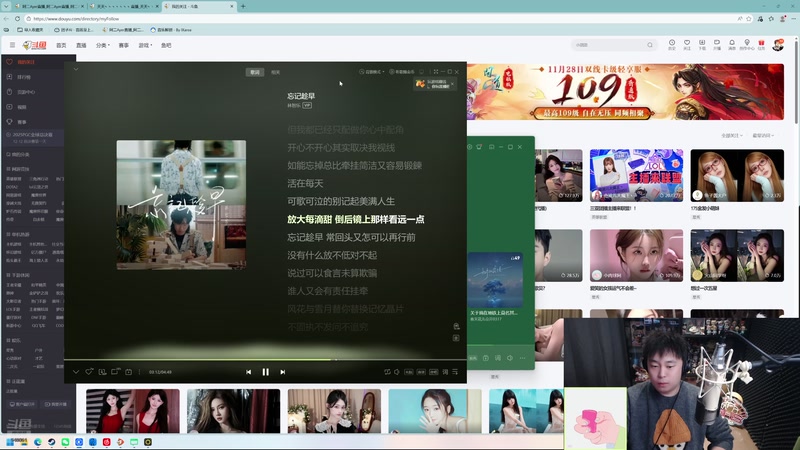The height and width of the screenshot is (450, 800).
Task: Click the Douyu logo
Action: pos(35,45)
